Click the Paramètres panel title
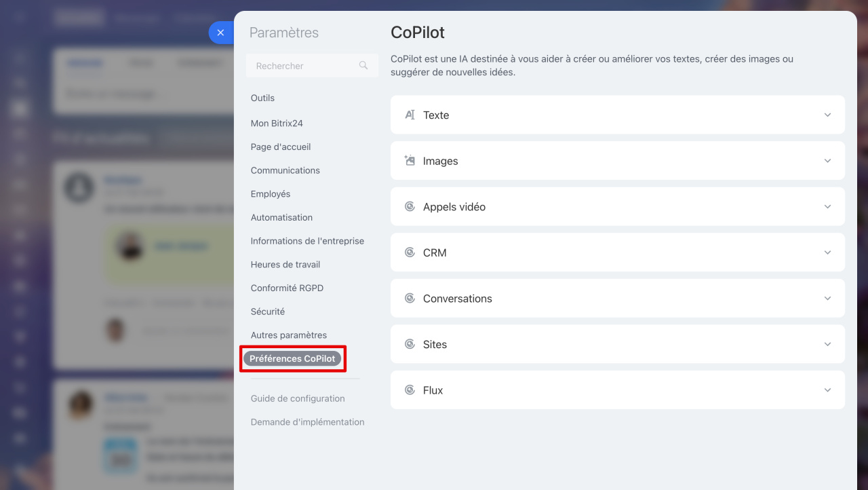The image size is (868, 490). (x=284, y=33)
